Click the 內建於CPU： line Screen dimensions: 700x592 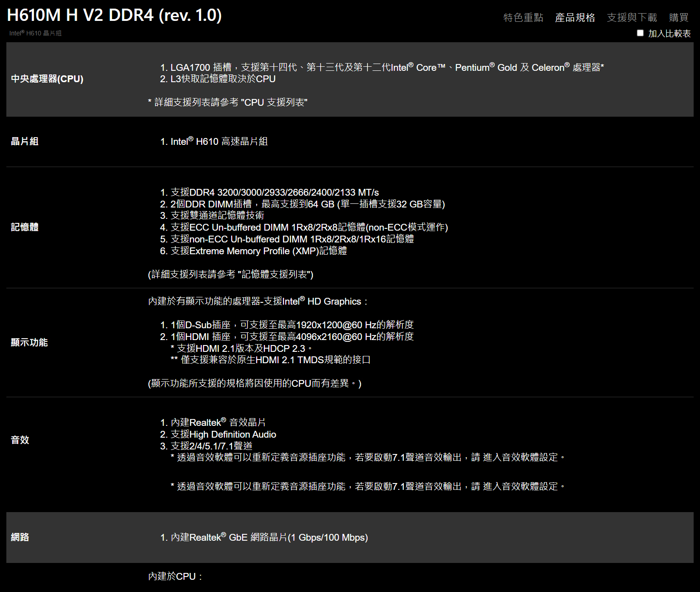pyautogui.click(x=175, y=577)
